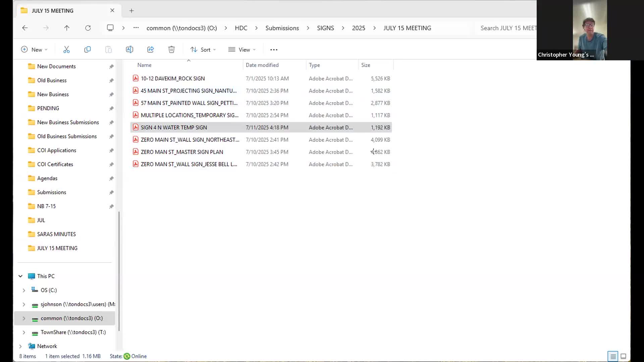The image size is (644, 362).
Task: Collapse the This PC tree node
Action: (20, 276)
